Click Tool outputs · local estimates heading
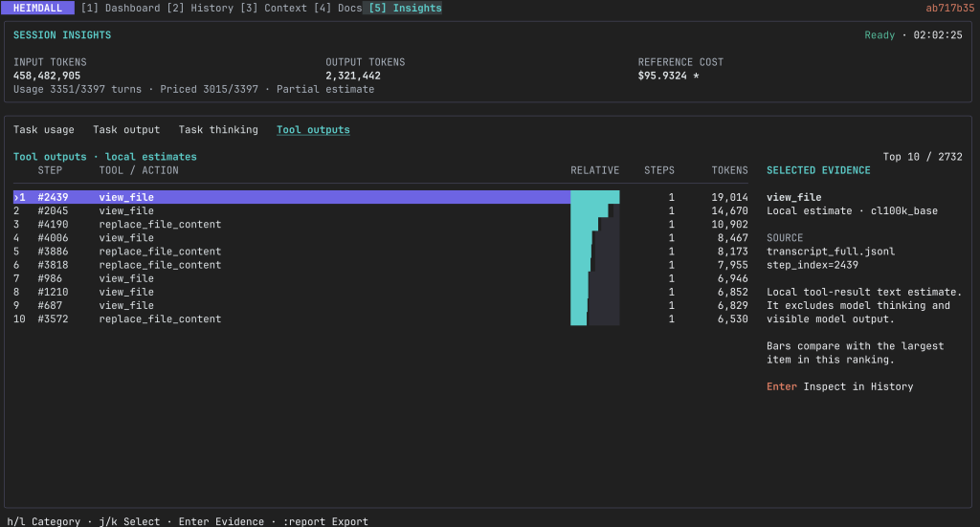 (x=105, y=157)
